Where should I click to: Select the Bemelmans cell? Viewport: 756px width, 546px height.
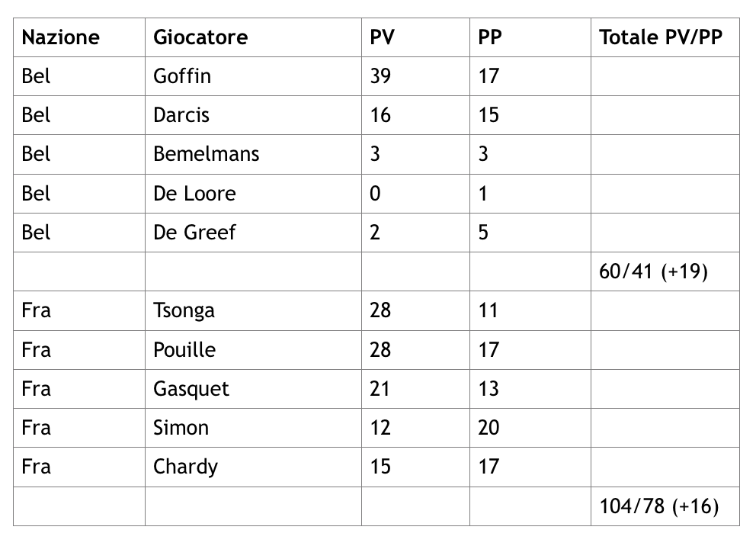(x=207, y=154)
